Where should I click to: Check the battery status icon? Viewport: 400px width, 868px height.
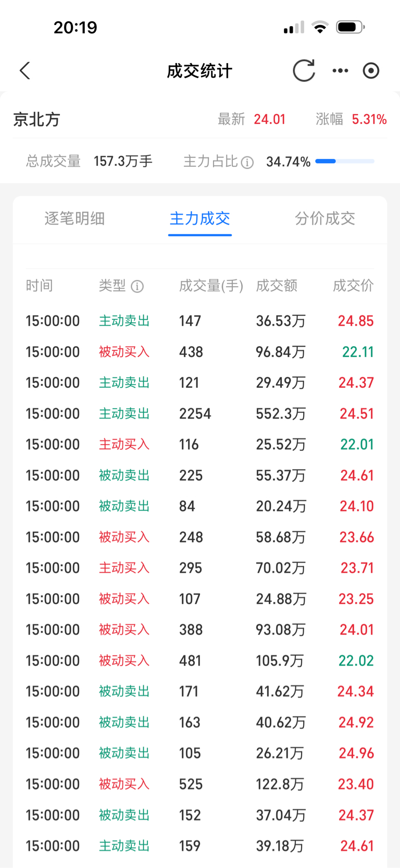[x=351, y=27]
